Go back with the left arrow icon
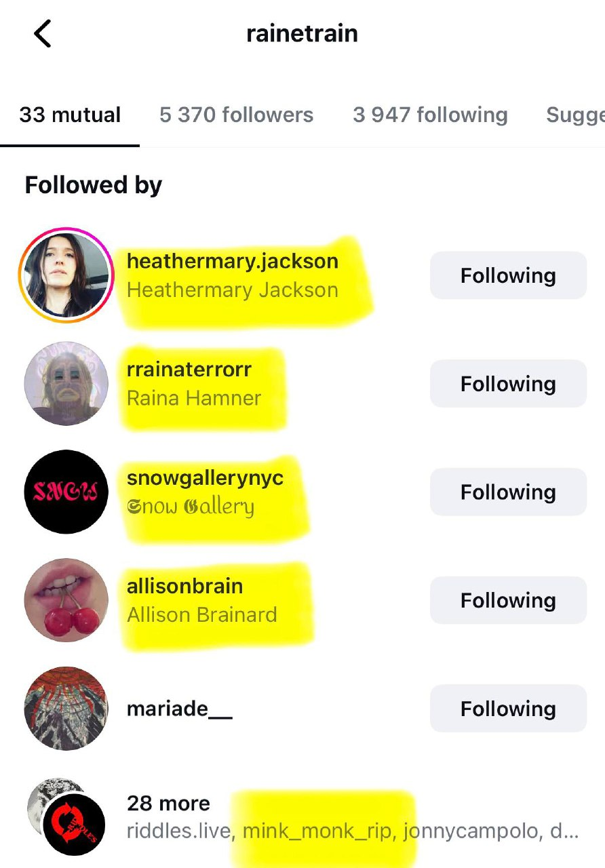Screen dimensions: 605x868 tap(43, 34)
